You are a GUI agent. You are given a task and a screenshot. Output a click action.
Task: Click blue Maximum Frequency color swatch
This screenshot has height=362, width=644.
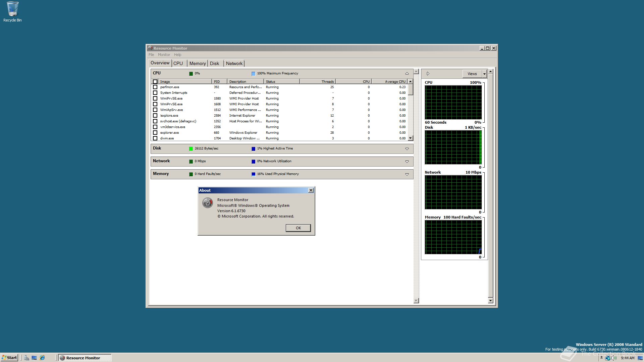pos(253,74)
